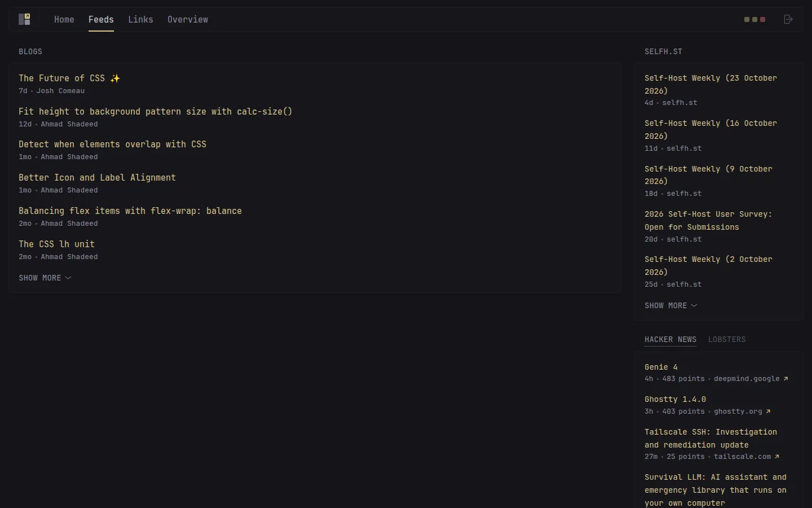Visit the tailscale.com external link
Image resolution: width=812 pixels, height=508 pixels.
pyautogui.click(x=747, y=457)
